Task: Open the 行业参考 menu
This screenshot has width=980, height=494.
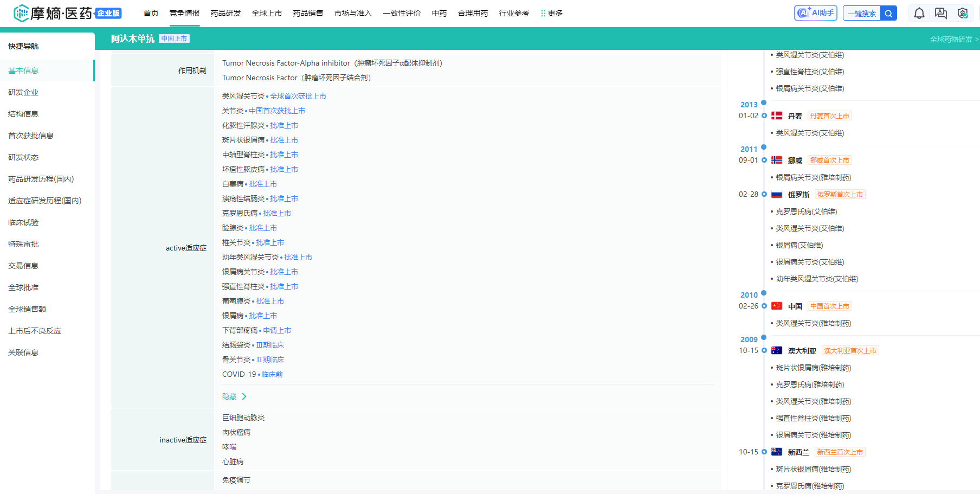Action: pyautogui.click(x=514, y=13)
